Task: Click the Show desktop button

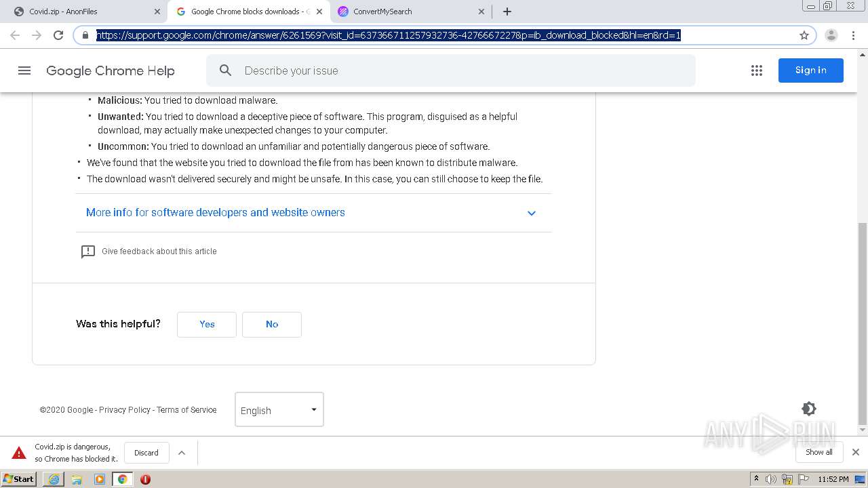Action: pyautogui.click(x=860, y=479)
